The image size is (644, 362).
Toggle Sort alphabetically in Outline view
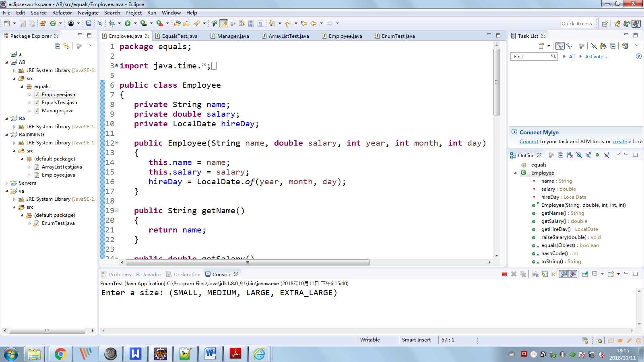pos(570,155)
